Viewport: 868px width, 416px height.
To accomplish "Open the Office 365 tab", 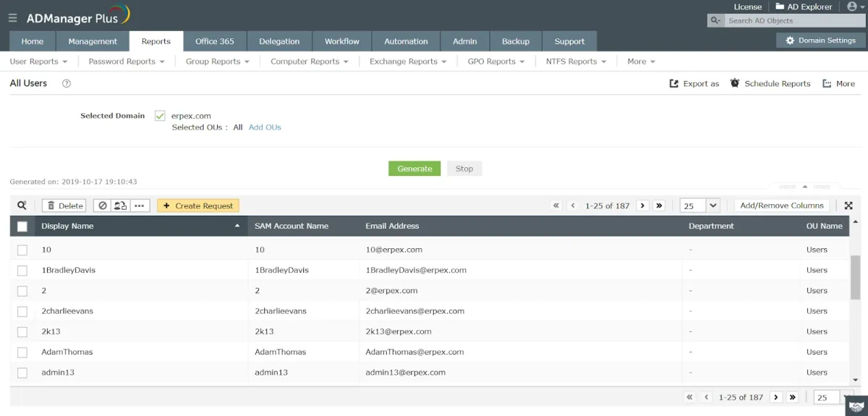I will point(215,41).
